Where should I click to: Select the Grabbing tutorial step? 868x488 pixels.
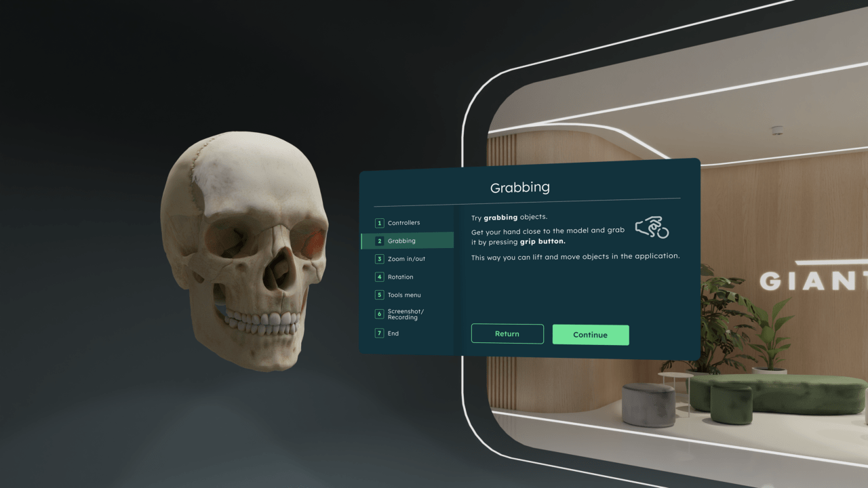403,240
